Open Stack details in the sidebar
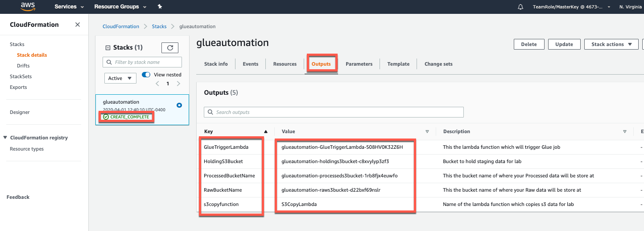The image size is (644, 231). click(x=32, y=55)
